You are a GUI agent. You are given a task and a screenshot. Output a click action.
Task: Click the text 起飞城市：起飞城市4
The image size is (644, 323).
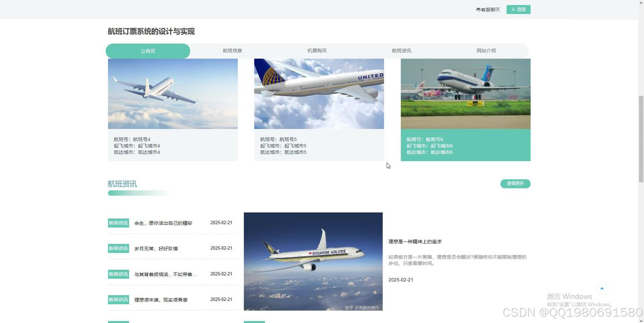[x=137, y=146]
